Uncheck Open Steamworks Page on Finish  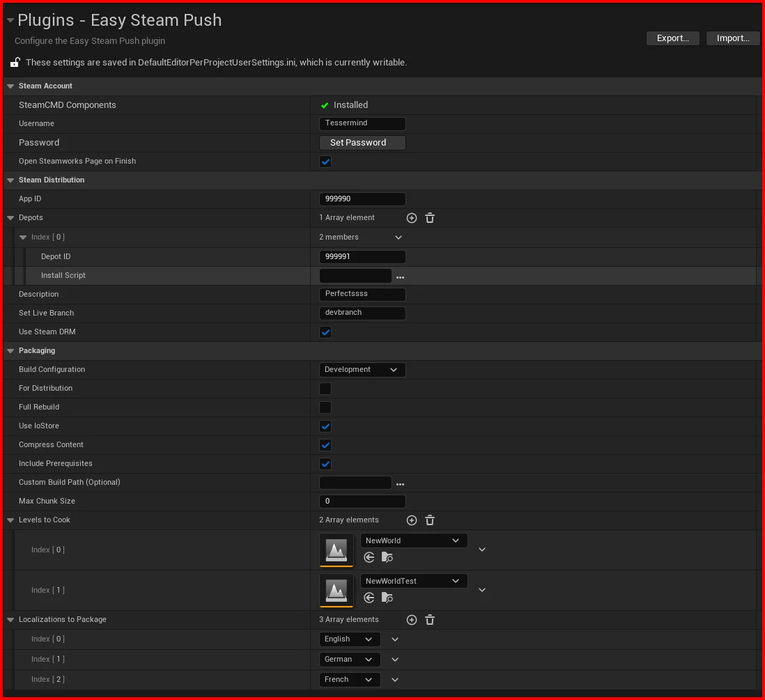325,162
